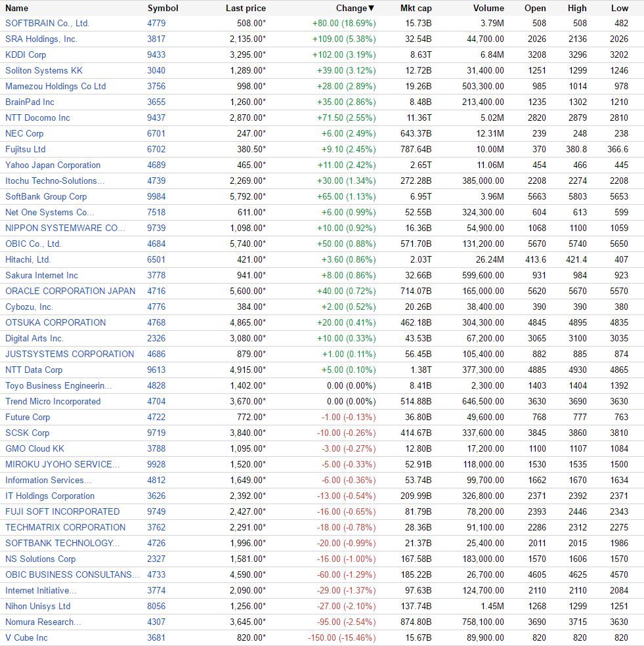Open V Cube Inc link
This screenshot has height=646, width=644.
26,637
